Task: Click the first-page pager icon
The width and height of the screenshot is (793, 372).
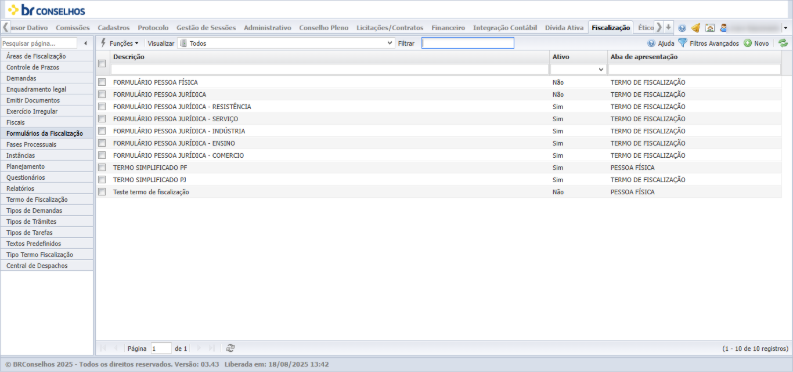Action: click(103, 348)
